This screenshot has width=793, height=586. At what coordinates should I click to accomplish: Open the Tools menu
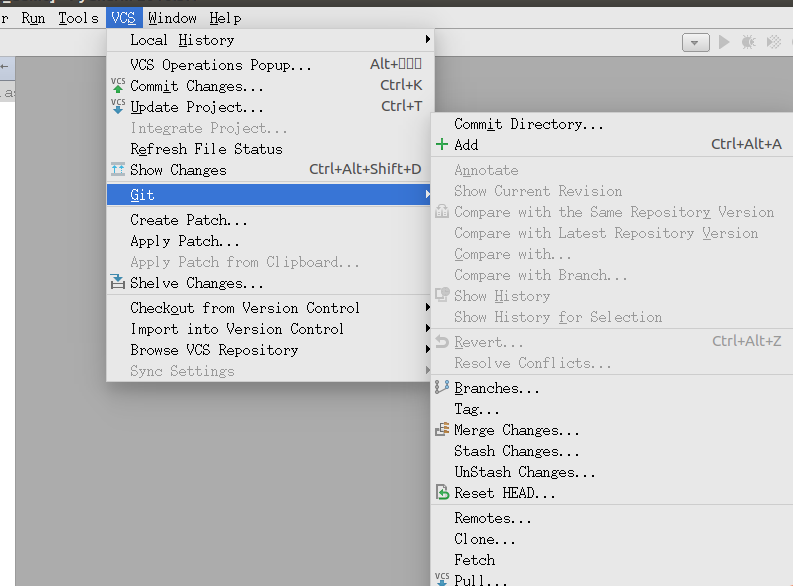(x=78, y=18)
